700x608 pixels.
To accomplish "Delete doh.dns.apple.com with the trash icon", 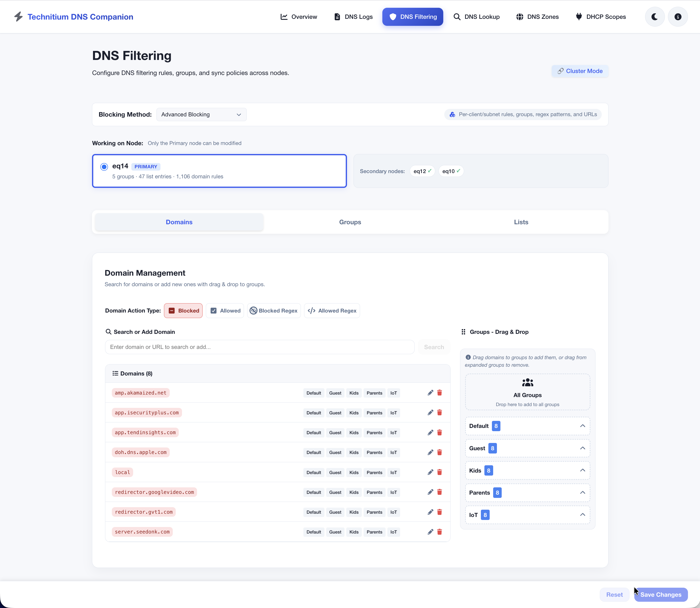I will tap(440, 452).
